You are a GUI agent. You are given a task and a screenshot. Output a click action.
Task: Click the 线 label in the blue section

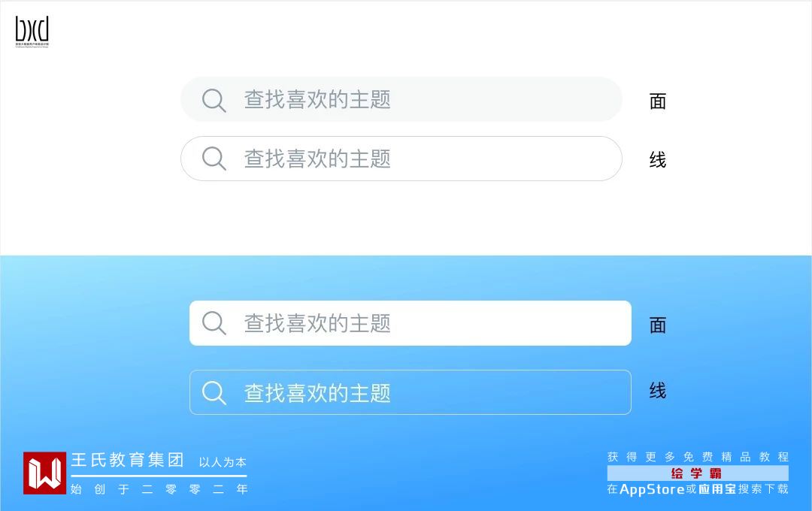pyautogui.click(x=658, y=391)
